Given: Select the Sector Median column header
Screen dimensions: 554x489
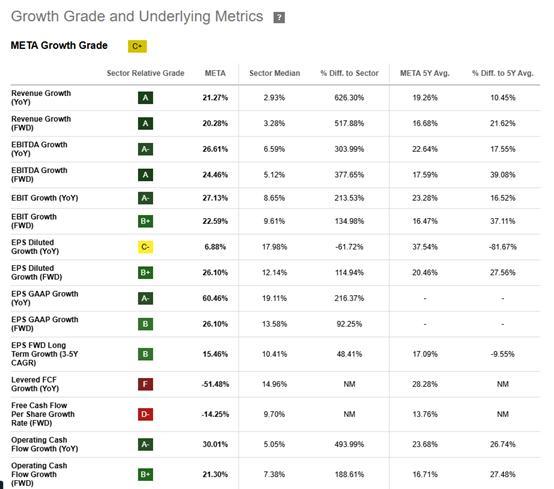Looking at the screenshot, I should [275, 73].
